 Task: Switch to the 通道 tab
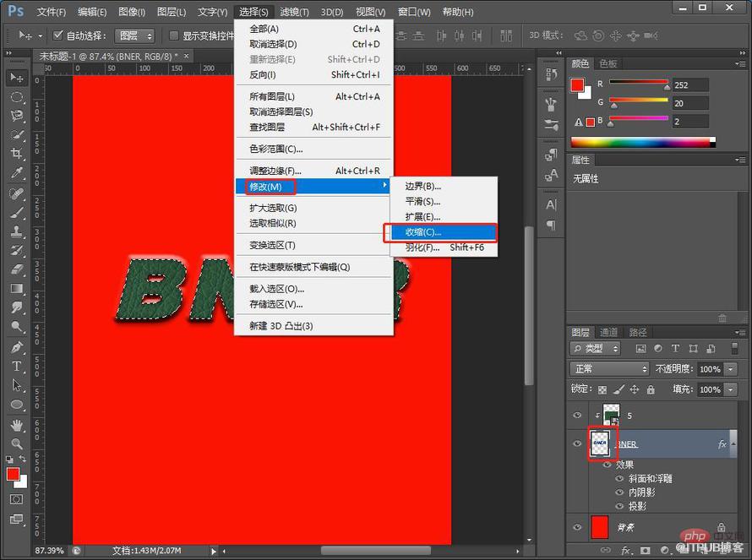pyautogui.click(x=609, y=332)
